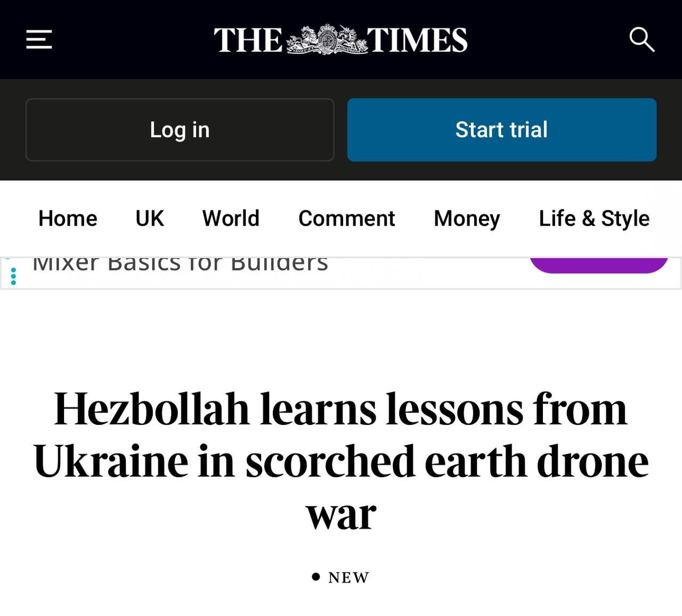682x616 pixels.
Task: Click the purple ad button
Action: 598,265
